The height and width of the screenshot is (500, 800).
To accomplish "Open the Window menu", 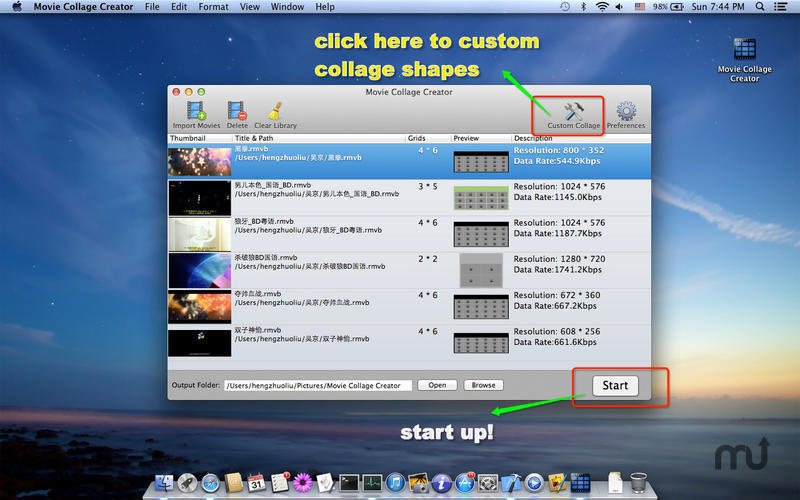I will (288, 7).
